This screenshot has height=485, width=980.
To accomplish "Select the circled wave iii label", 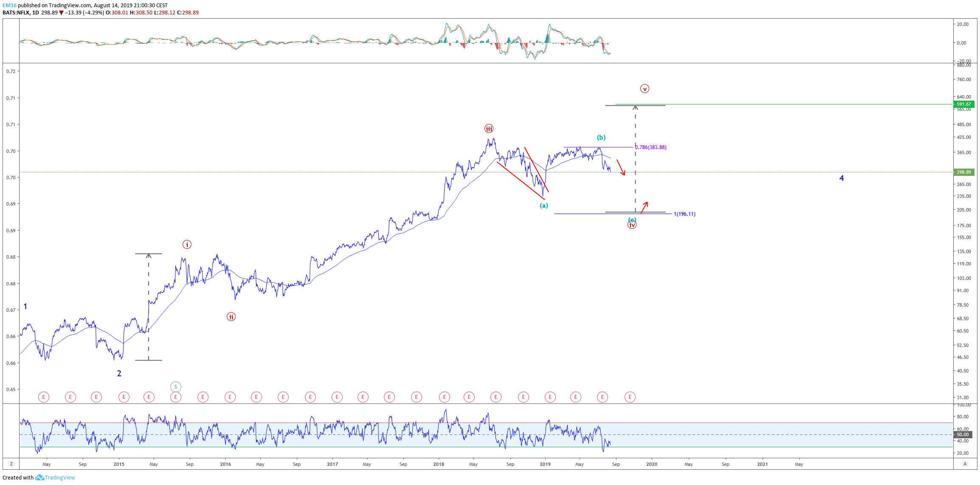I will click(489, 129).
